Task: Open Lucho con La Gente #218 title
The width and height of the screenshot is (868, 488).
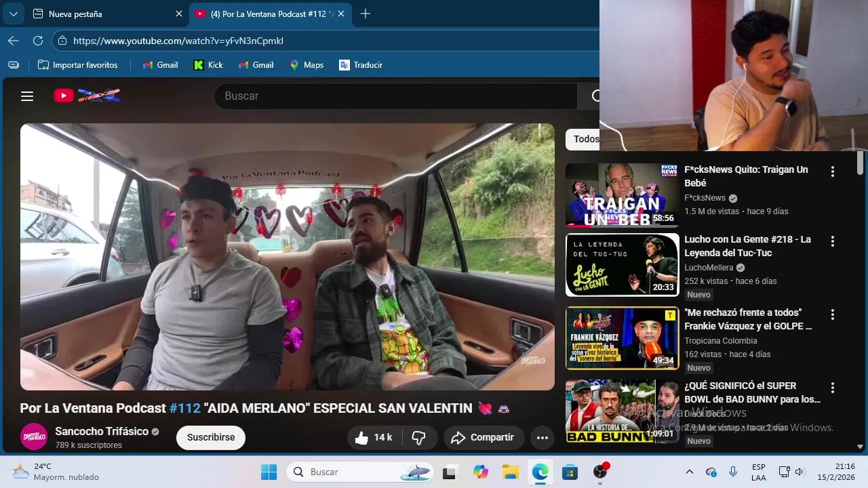Action: [x=747, y=246]
